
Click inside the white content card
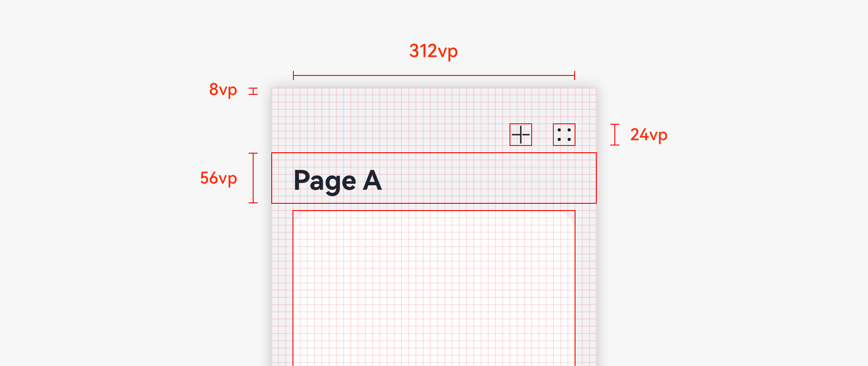click(x=434, y=289)
